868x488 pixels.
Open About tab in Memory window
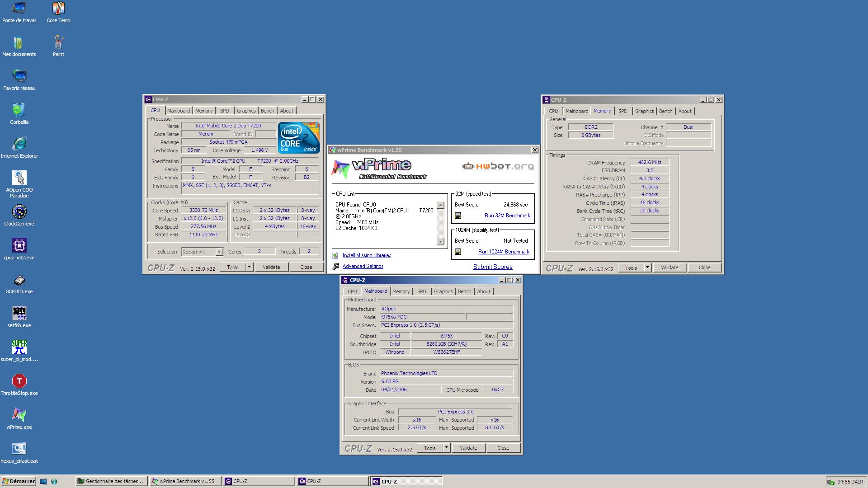(x=685, y=111)
